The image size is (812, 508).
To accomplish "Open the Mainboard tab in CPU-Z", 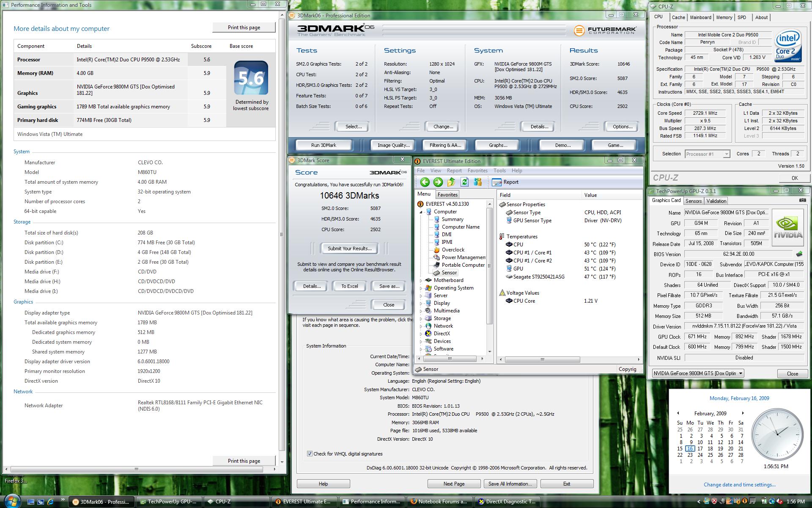I will (x=700, y=17).
